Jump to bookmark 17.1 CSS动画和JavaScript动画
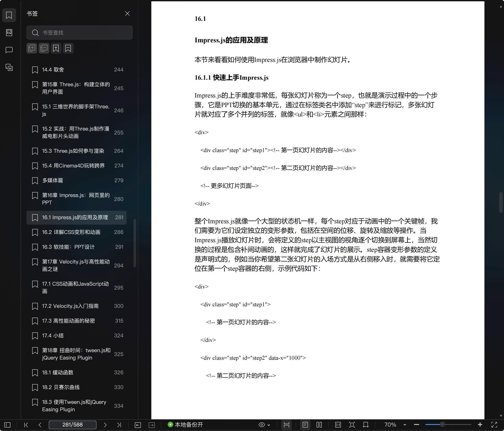This screenshot has width=504, height=431. [x=76, y=288]
